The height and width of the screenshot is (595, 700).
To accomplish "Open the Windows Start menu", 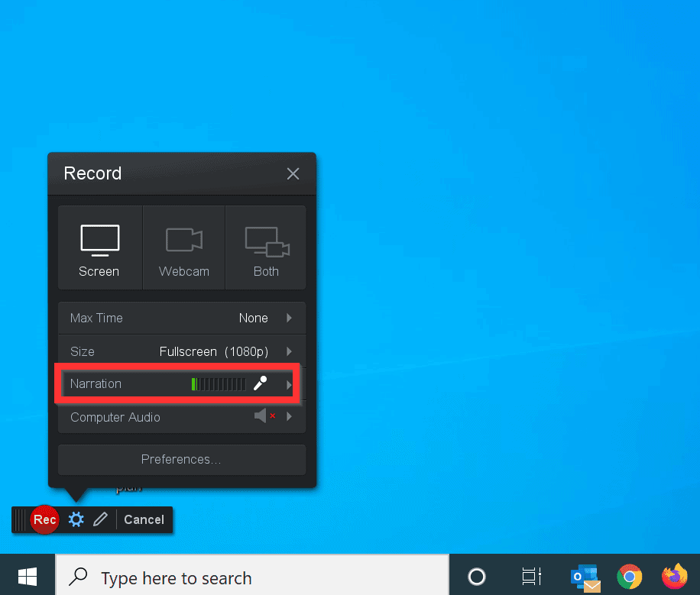I will pyautogui.click(x=28, y=575).
